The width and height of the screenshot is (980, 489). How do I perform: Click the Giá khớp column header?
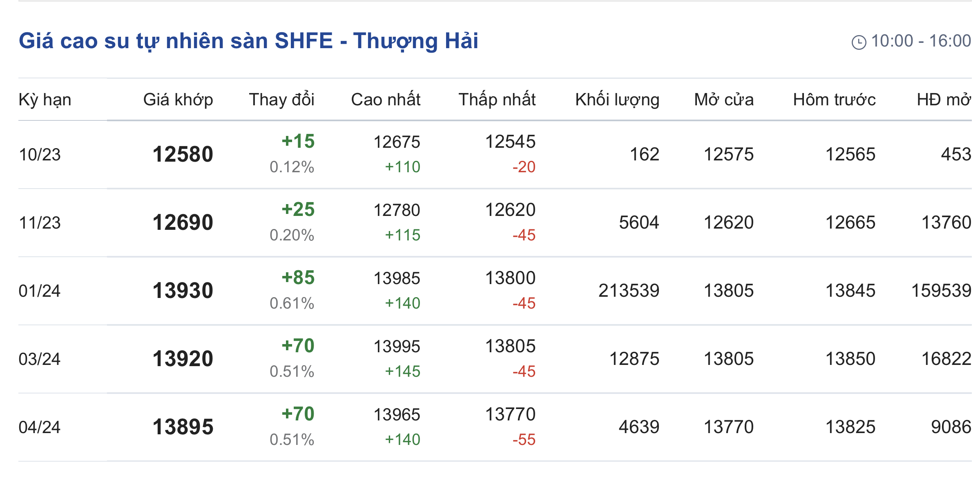coord(178,100)
